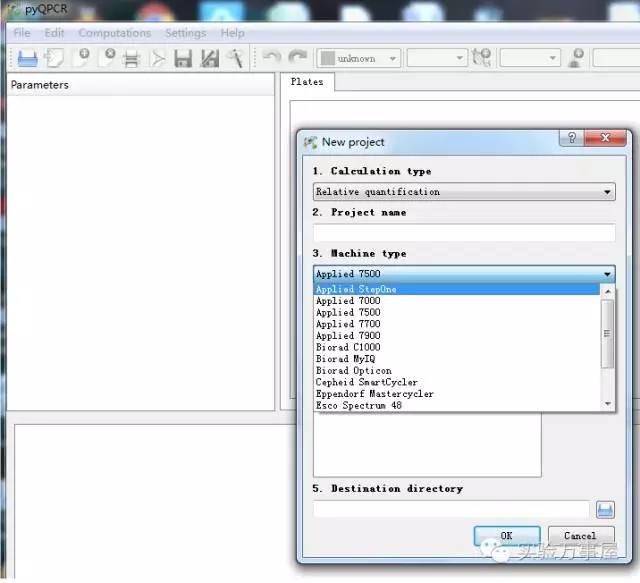Select Applied StepOne from machine list
The image size is (640, 583).
coord(457,289)
